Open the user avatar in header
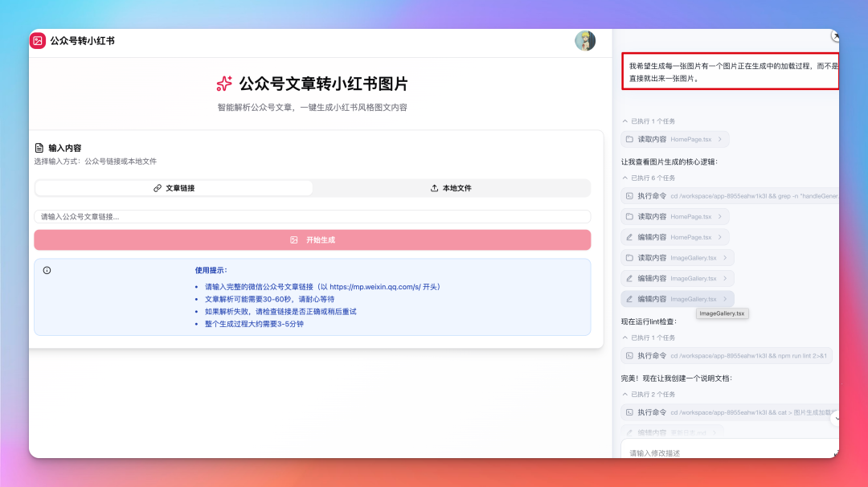This screenshot has width=868, height=487. (x=584, y=40)
